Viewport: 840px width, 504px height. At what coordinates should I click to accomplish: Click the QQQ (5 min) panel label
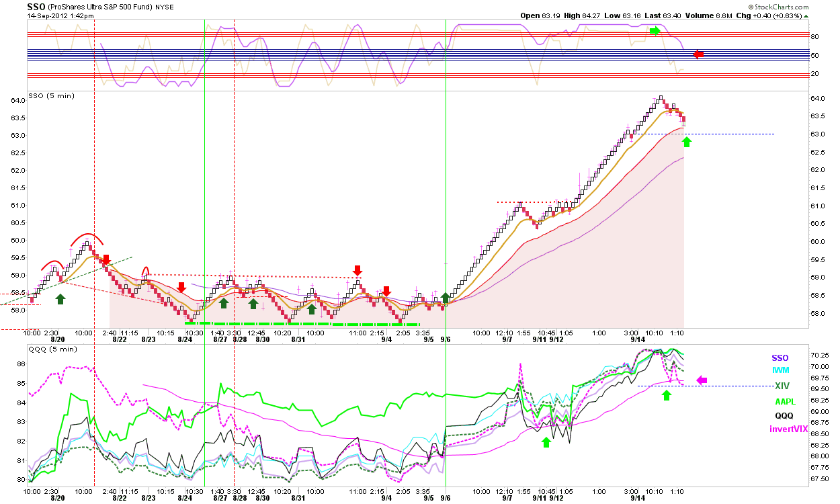pos(52,349)
